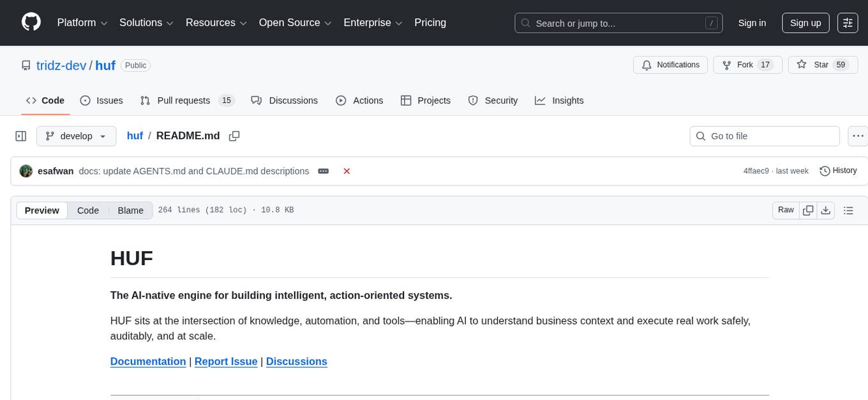Download the raw file
Screen dimensions: 868x400
coord(825,210)
